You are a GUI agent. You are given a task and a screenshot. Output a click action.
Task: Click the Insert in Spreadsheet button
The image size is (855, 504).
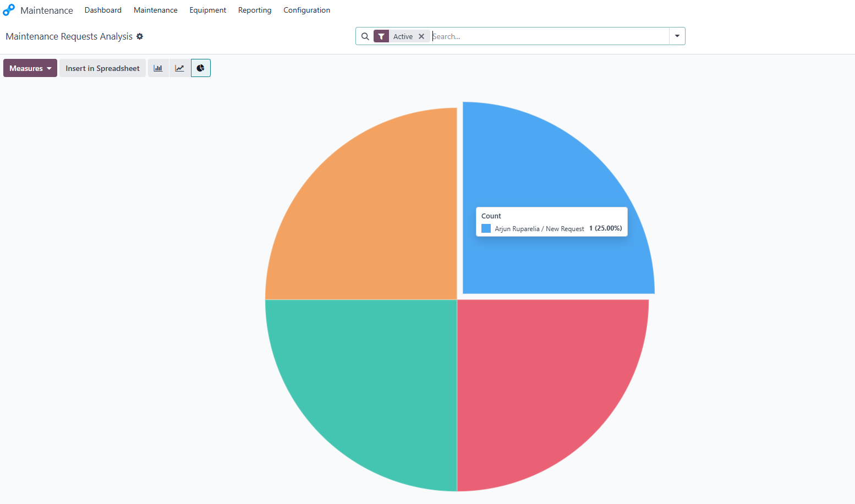[x=102, y=68]
